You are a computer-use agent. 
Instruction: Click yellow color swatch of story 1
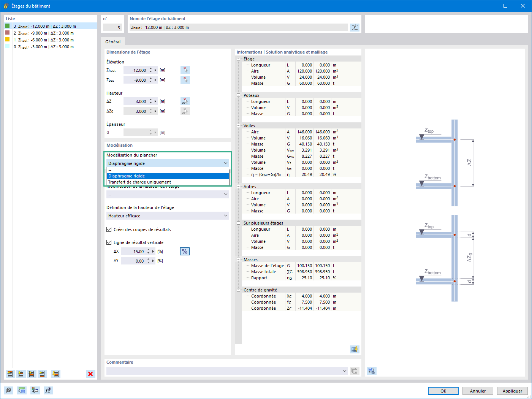[x=7, y=40]
